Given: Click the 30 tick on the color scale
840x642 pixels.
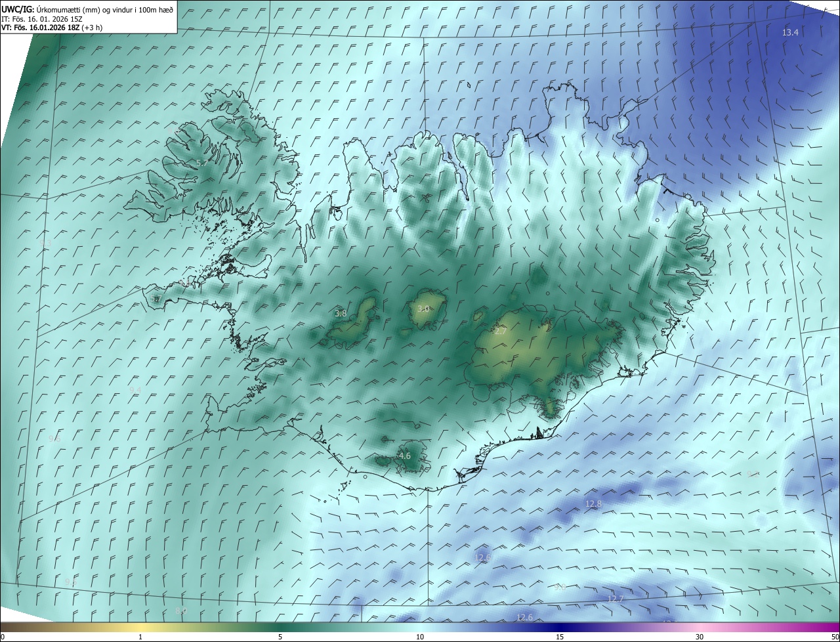Looking at the screenshot, I should (x=700, y=637).
